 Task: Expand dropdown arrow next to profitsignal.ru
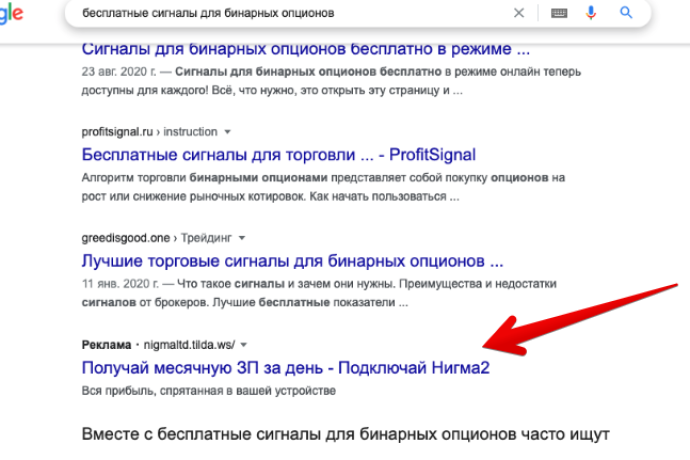pyautogui.click(x=228, y=132)
